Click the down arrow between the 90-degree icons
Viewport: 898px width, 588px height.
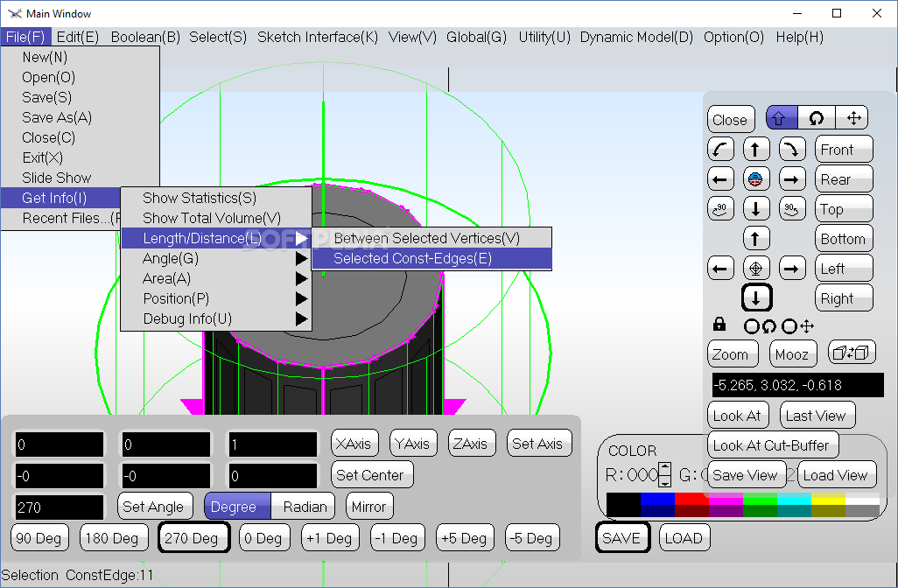(756, 209)
